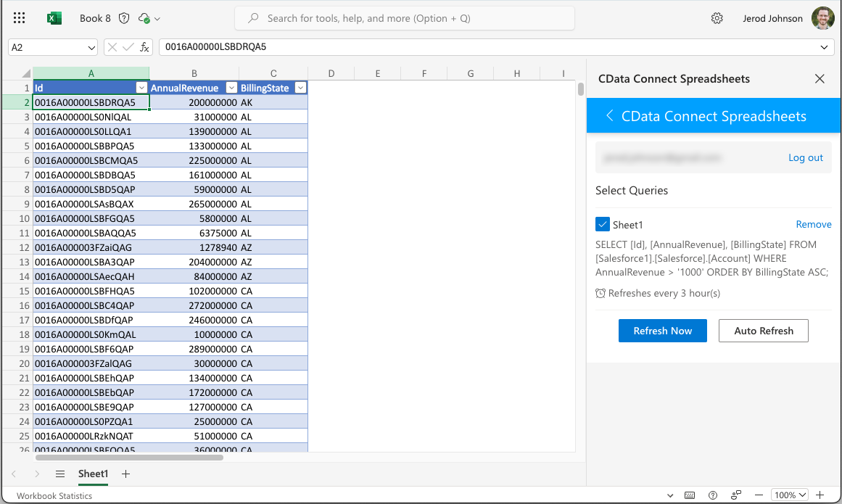Viewport: 842px width, 504px height.
Task: Expand the formula bar chevron
Action: click(824, 47)
